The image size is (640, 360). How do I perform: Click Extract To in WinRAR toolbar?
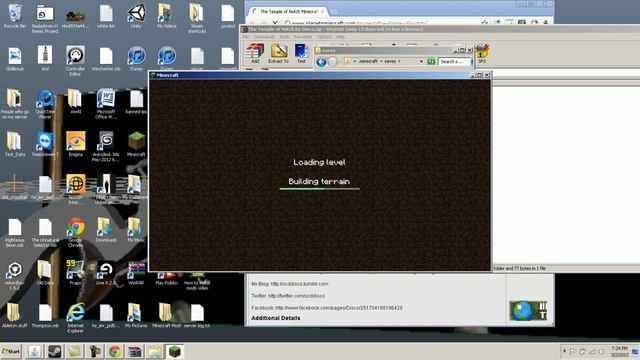(x=279, y=53)
